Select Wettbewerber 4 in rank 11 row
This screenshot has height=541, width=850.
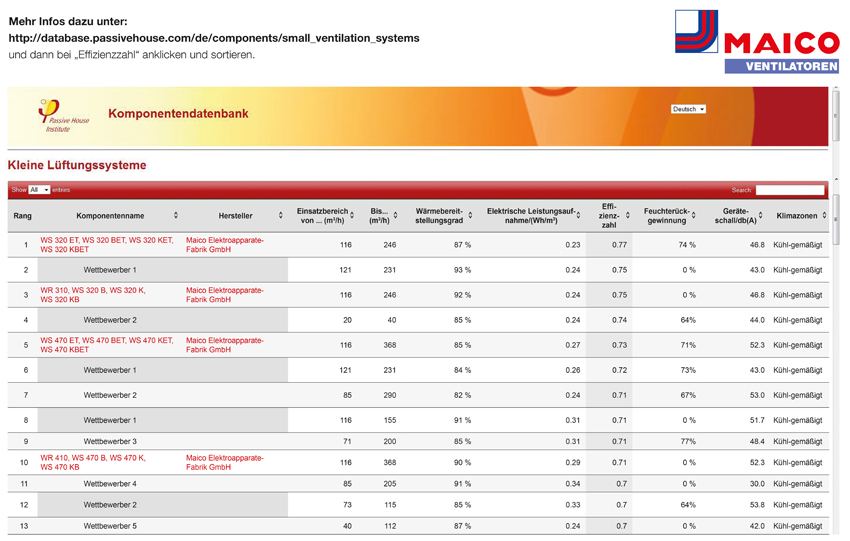pyautogui.click(x=110, y=484)
